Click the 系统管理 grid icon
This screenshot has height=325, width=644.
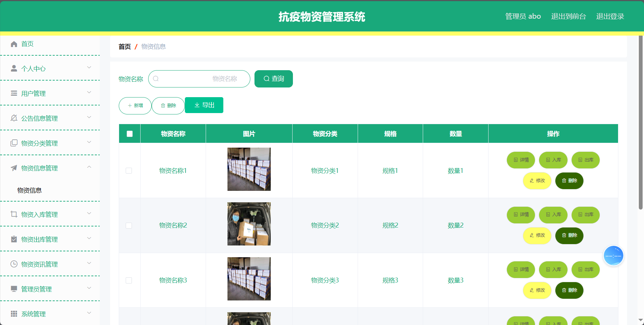point(14,314)
